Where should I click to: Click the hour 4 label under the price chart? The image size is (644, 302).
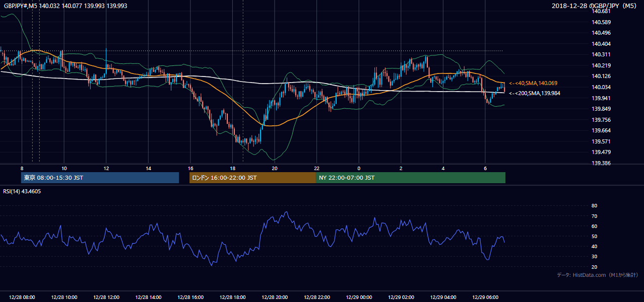coord(443,168)
